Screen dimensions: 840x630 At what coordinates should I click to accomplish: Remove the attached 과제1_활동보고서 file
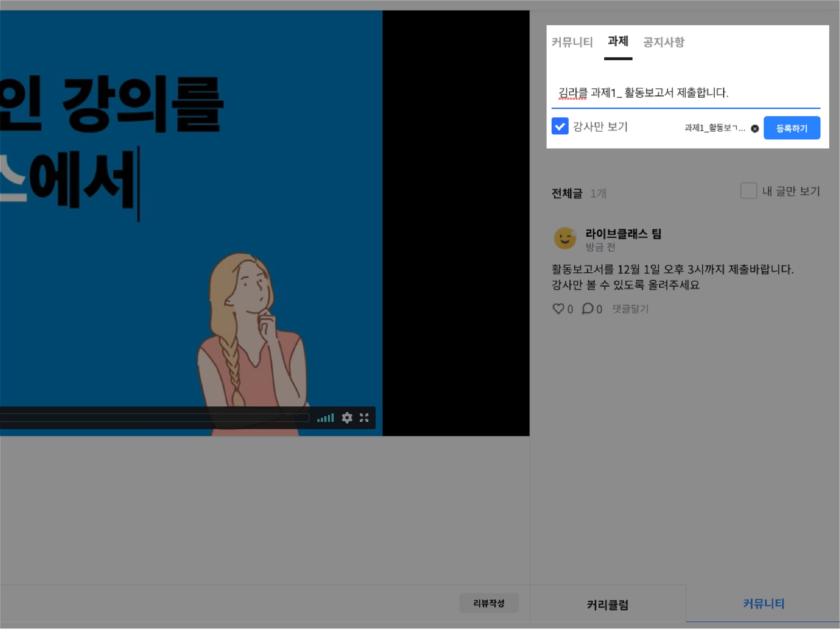point(755,129)
